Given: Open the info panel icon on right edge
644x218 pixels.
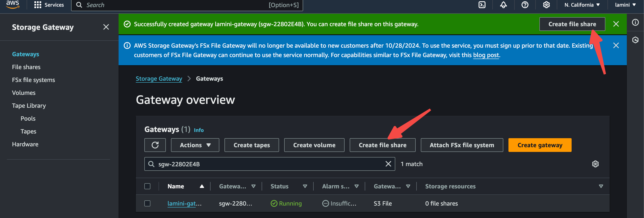Looking at the screenshot, I should tap(635, 23).
